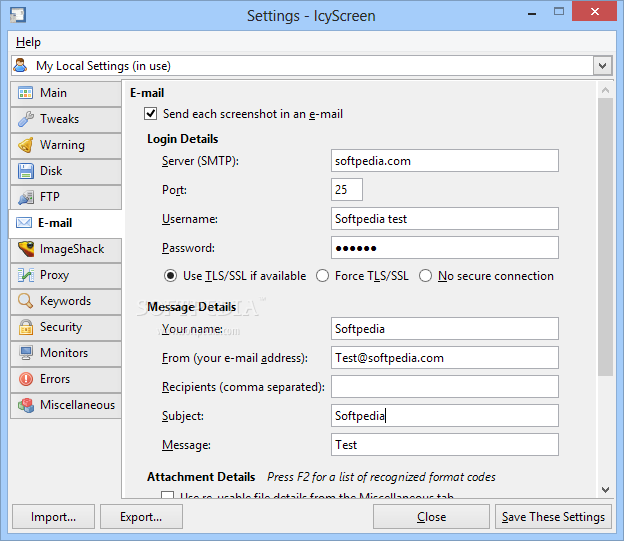Click Save These Settings button
The width and height of the screenshot is (624, 541).
point(553,517)
